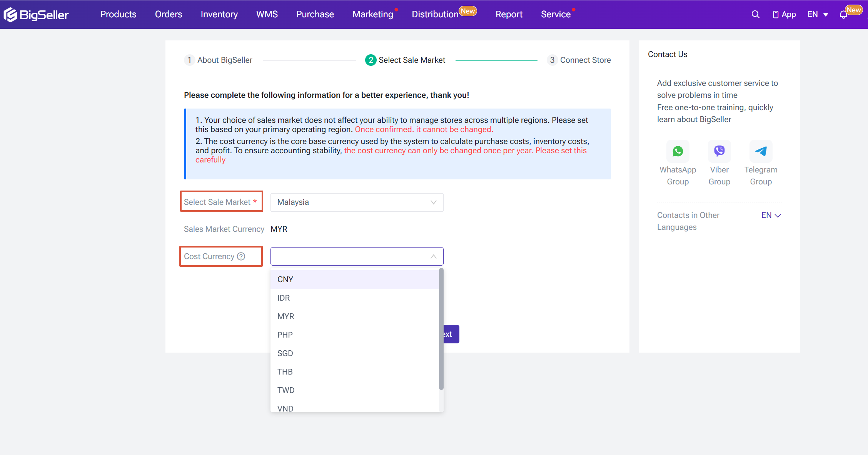Go to step 3 Connect Store
Viewport: 868px width, 455px height.
579,60
